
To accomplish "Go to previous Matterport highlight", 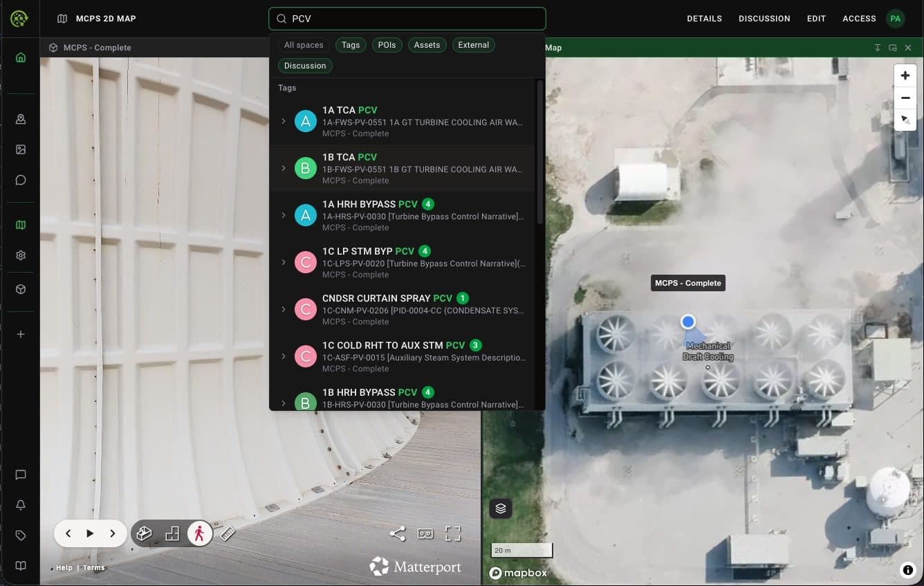I will 68,533.
